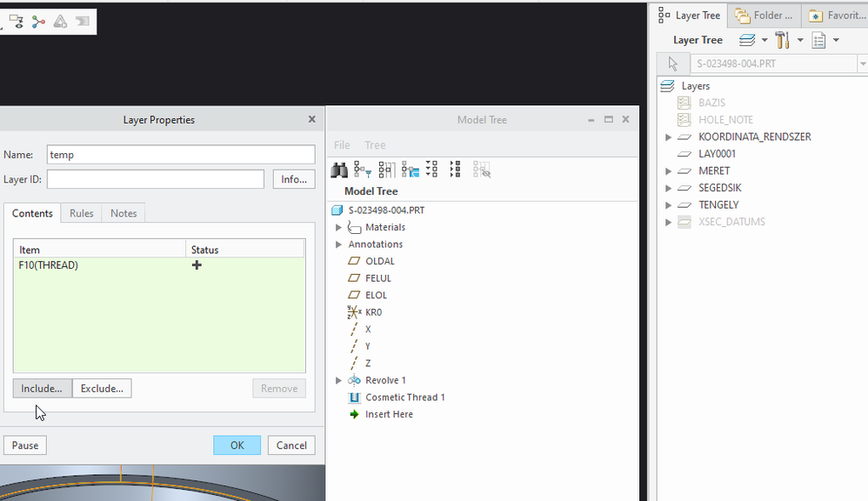Click the Layers stack icon in Layer Tree toolbar
This screenshot has width=868, height=501.
pyautogui.click(x=747, y=40)
